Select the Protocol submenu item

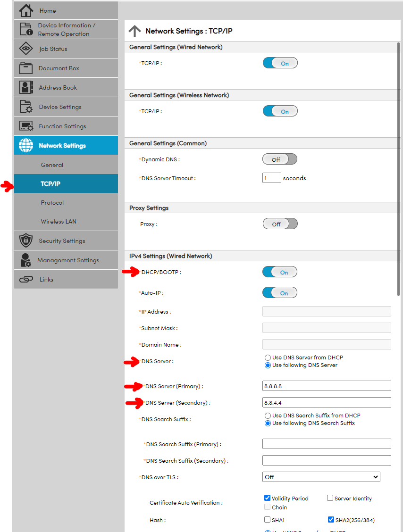tap(66, 202)
